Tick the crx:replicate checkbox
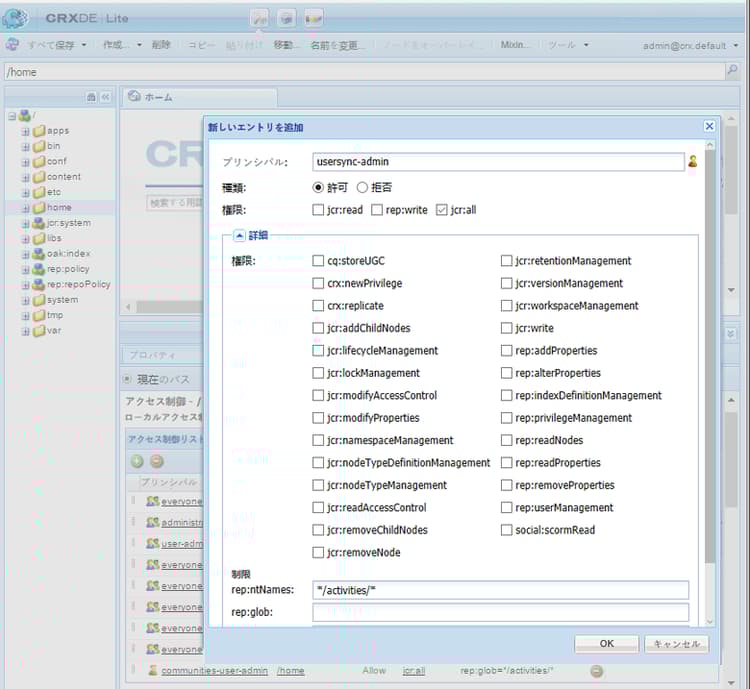This screenshot has width=750, height=689. point(318,306)
